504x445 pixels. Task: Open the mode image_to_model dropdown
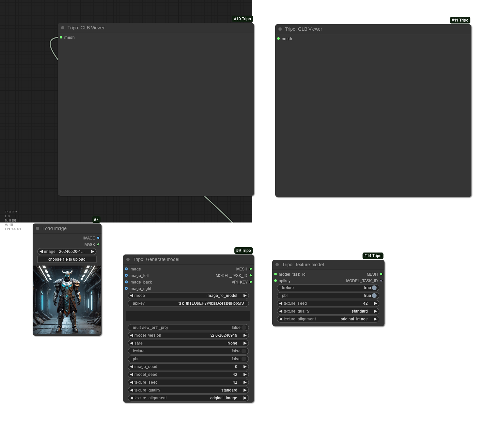click(188, 296)
